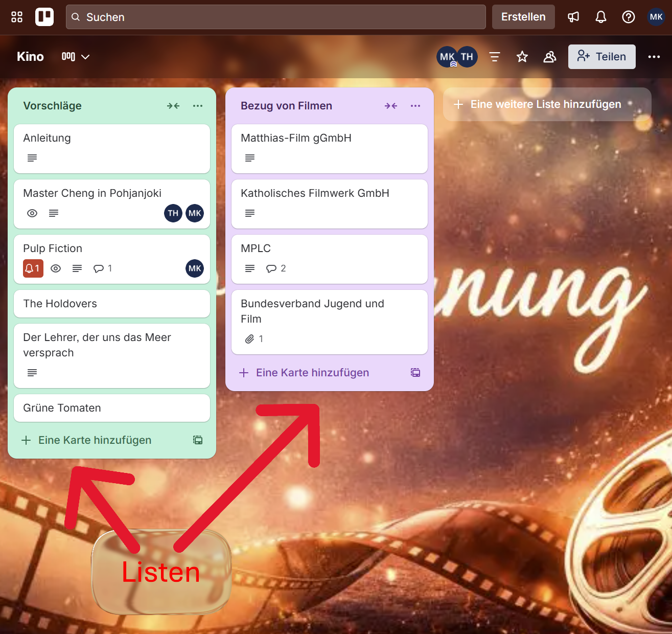Open the help question mark icon
This screenshot has height=634, width=672.
(x=628, y=17)
